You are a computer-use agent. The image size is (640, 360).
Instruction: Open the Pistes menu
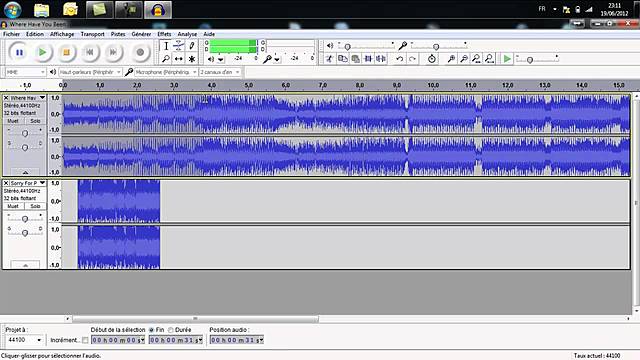point(118,34)
